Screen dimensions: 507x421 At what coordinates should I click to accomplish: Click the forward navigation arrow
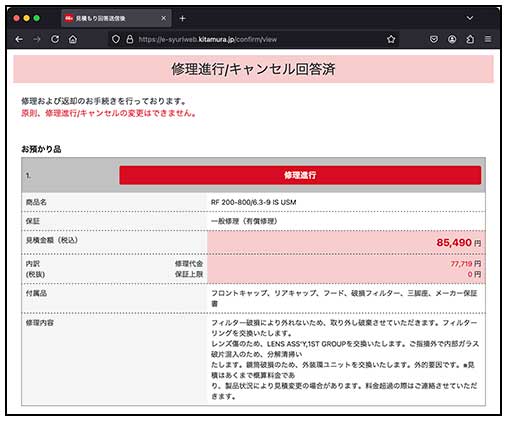click(37, 39)
